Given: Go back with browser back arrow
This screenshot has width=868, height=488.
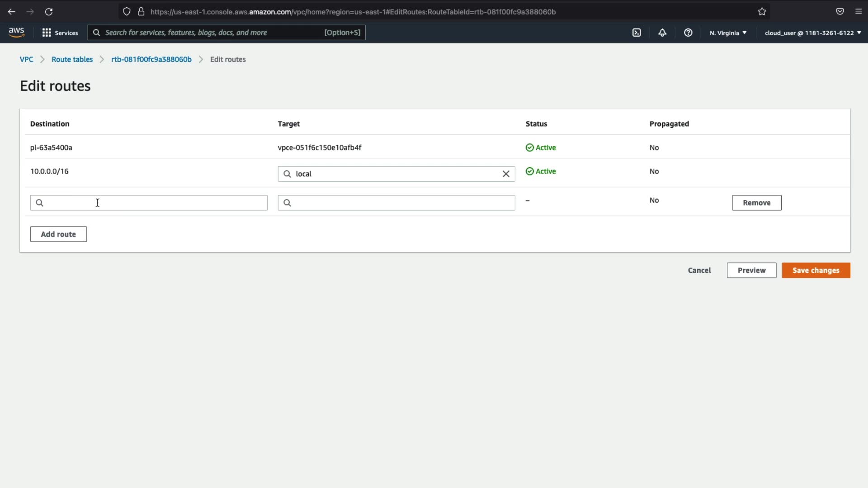Looking at the screenshot, I should point(12,12).
